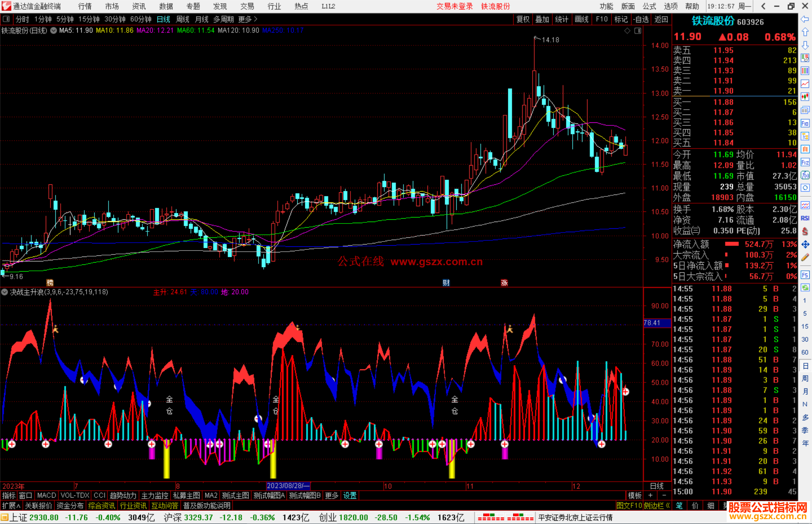The image size is (812, 524).
Task: Click the four-way move arrows icon
Action: tap(805, 245)
